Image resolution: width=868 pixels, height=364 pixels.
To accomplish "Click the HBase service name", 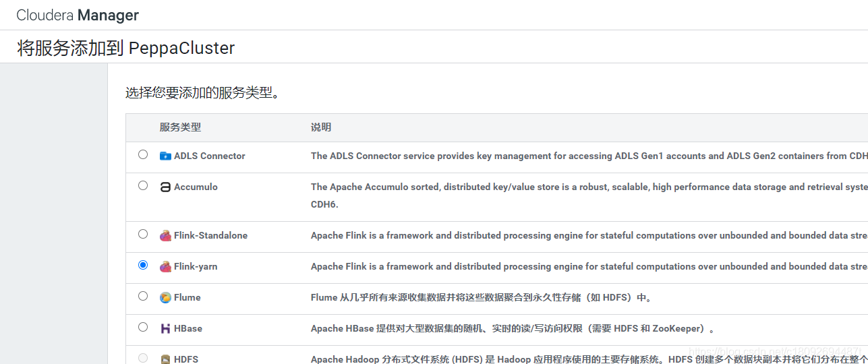I will tap(188, 328).
